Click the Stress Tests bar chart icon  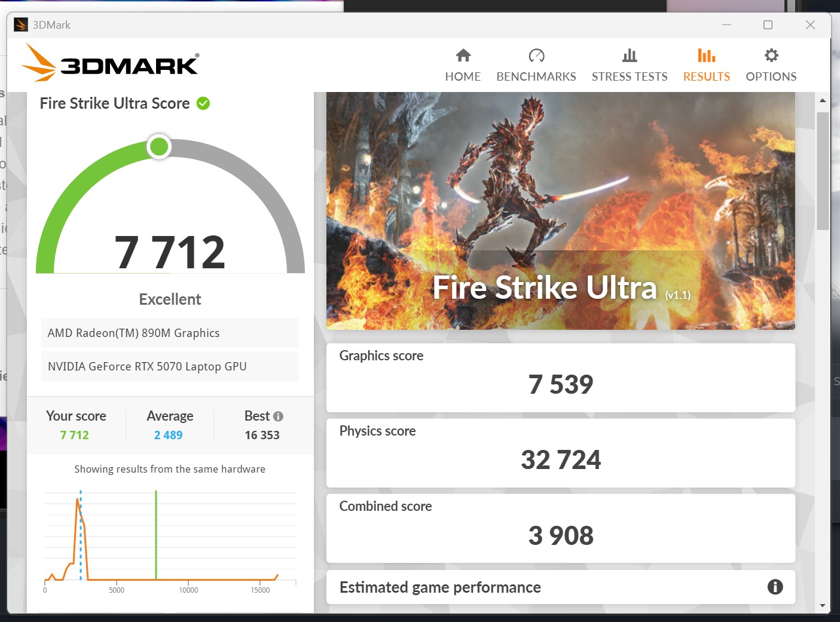630,56
